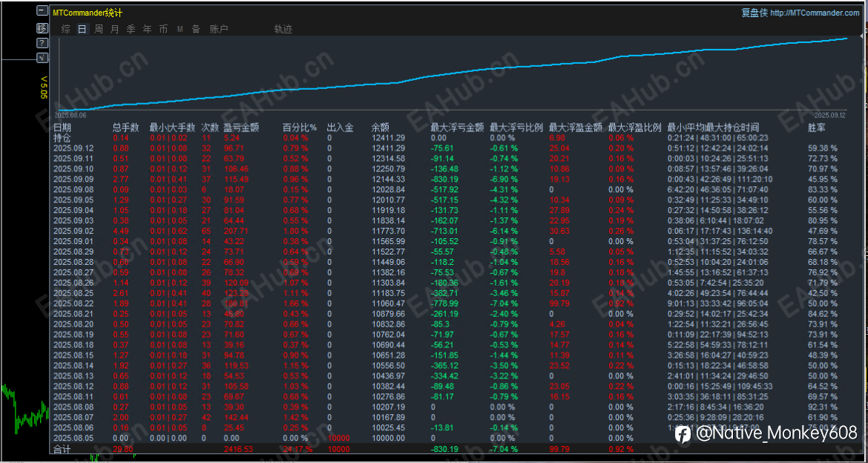Click the 最小|平均|最大持仓时间 column header
868x463 pixels.
[713, 128]
